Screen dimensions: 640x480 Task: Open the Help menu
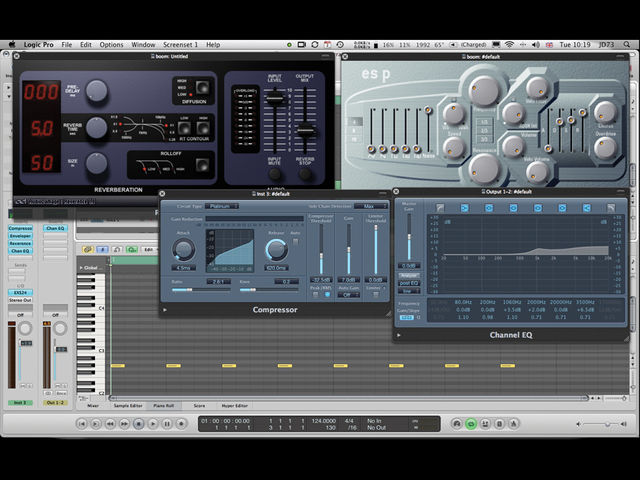pos(213,44)
